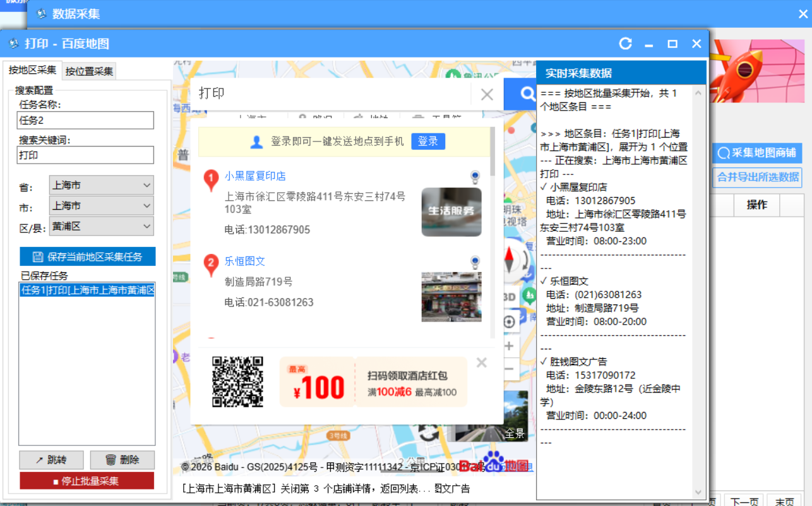Open the 市 city dropdown
This screenshot has height=506, width=812.
click(101, 206)
